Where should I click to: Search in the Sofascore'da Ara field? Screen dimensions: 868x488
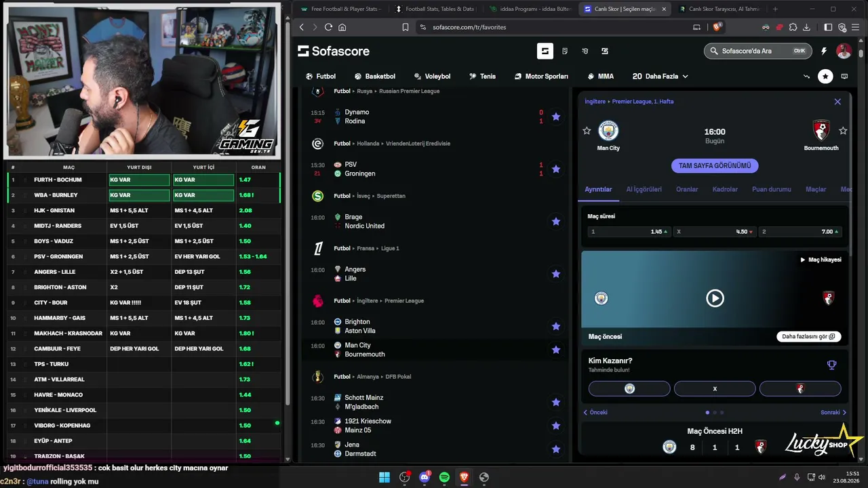[758, 51]
